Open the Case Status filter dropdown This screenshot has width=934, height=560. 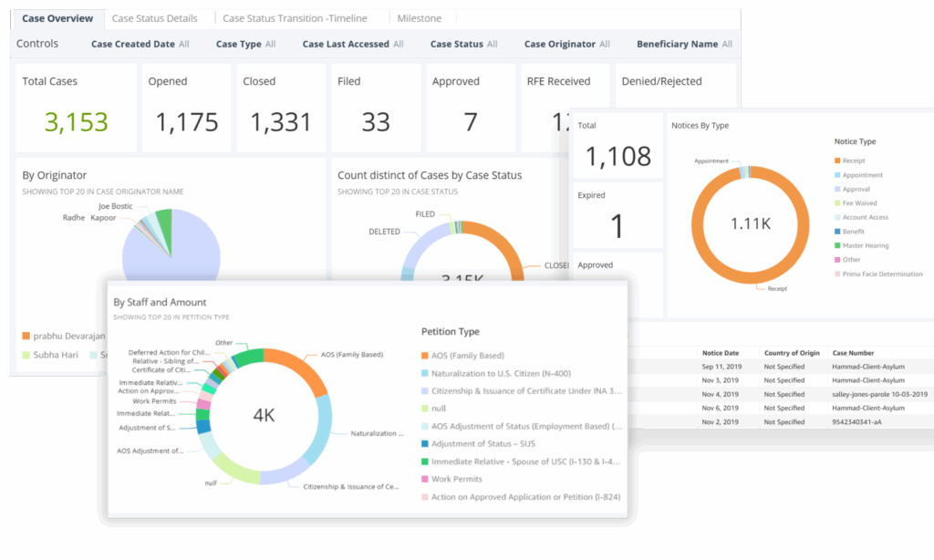pyautogui.click(x=463, y=44)
